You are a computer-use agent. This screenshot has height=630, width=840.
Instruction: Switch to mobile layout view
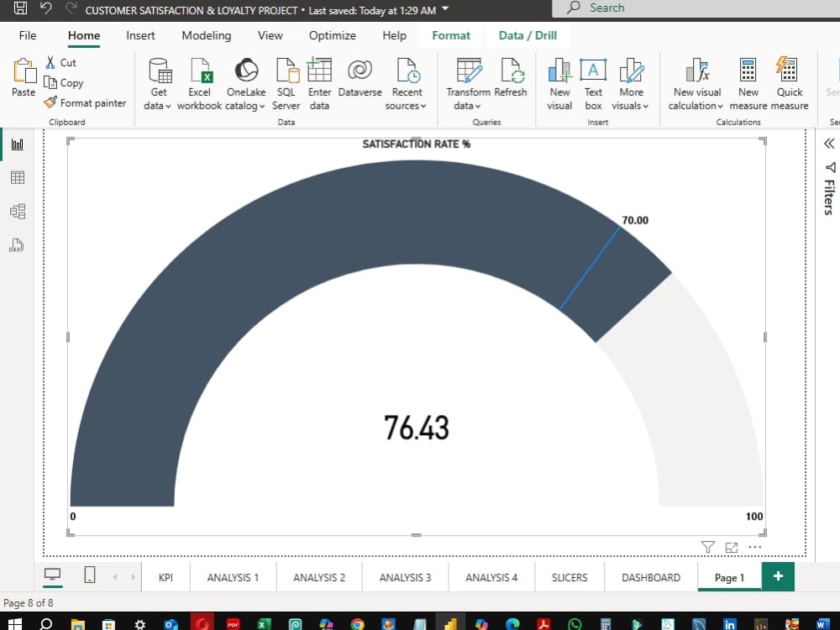pyautogui.click(x=90, y=575)
